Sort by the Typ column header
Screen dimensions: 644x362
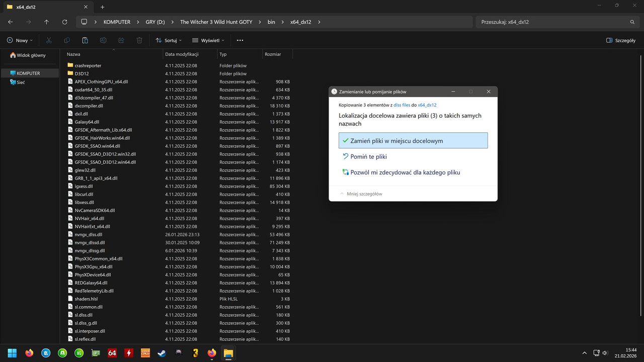click(239, 54)
